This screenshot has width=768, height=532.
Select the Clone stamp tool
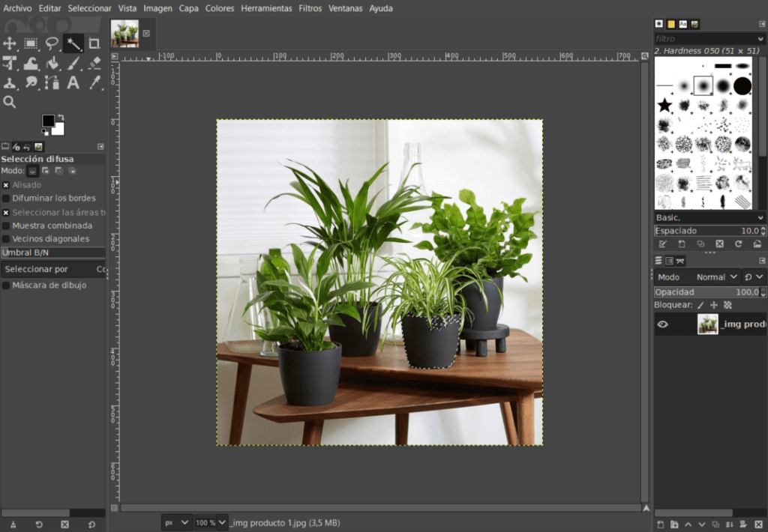[x=9, y=82]
